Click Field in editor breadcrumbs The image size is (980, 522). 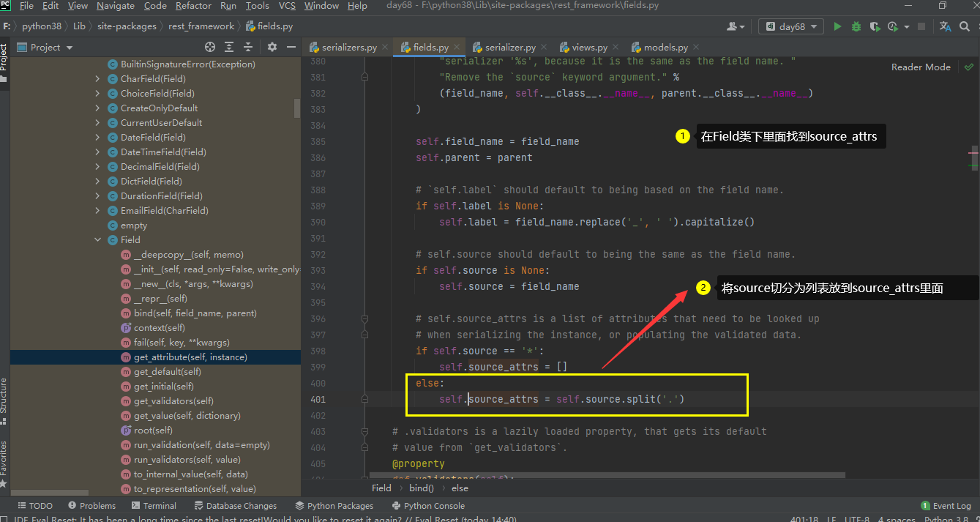point(381,488)
